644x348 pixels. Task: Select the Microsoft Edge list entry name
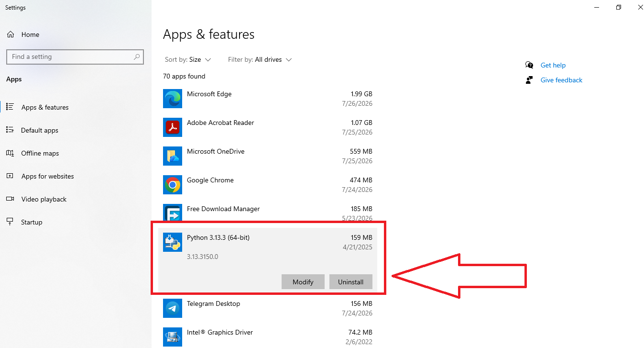(x=209, y=94)
